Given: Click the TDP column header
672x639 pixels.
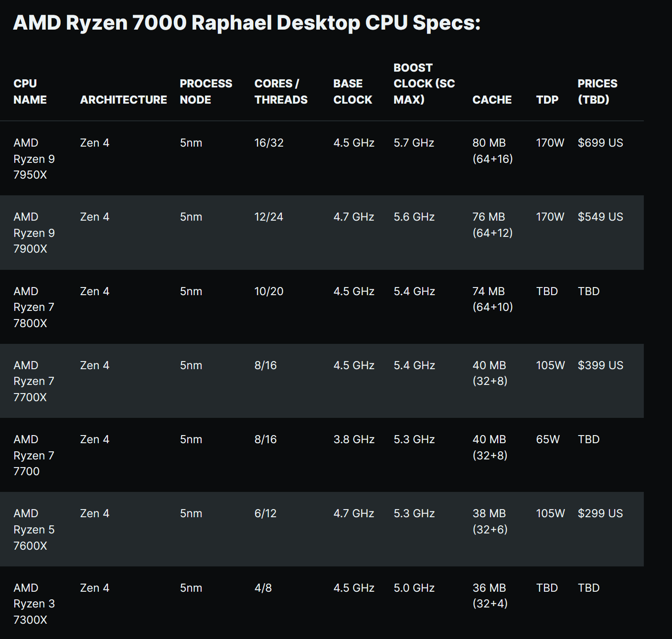Looking at the screenshot, I should click(547, 100).
